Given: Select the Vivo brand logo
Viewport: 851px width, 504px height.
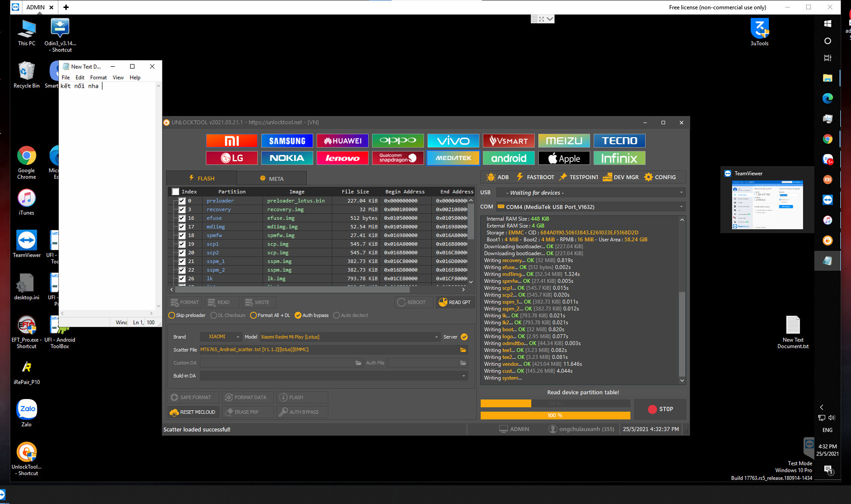Looking at the screenshot, I should click(453, 140).
